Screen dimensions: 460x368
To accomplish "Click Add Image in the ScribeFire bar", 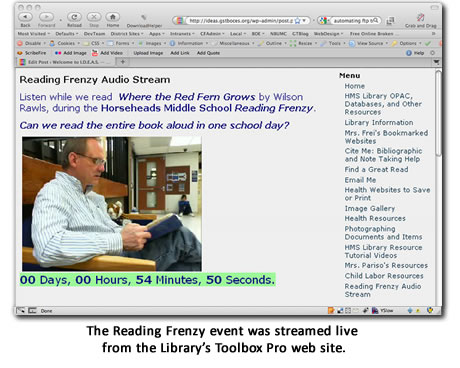I will [x=71, y=53].
